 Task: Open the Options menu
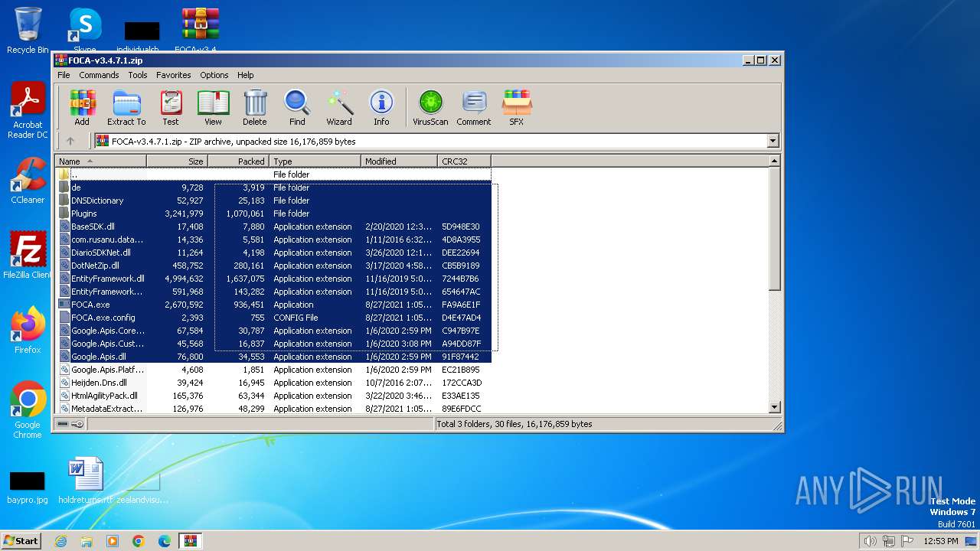pyautogui.click(x=214, y=75)
